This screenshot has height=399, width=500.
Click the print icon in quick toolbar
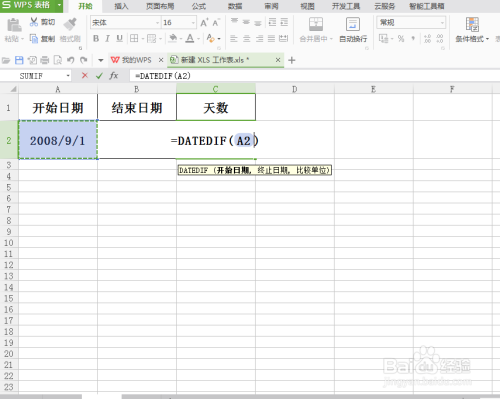(45, 60)
